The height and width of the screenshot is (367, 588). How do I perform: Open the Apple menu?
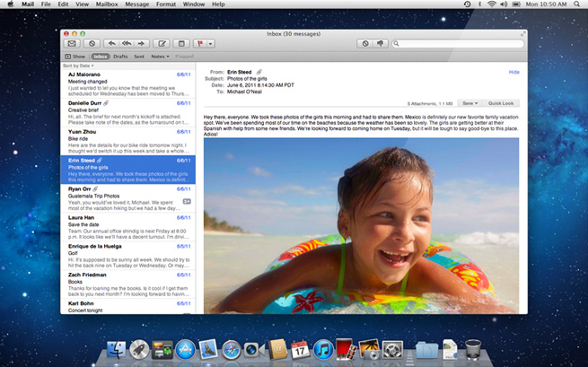[11, 4]
